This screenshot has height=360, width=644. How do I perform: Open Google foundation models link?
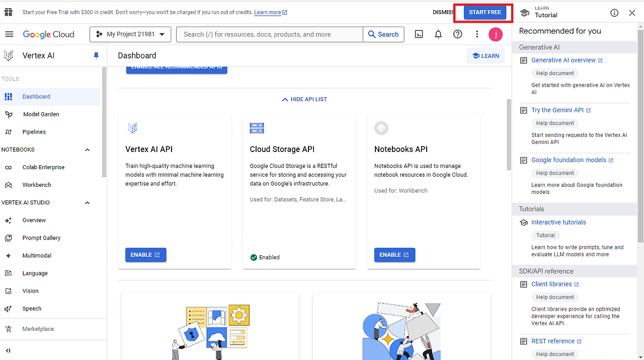pyautogui.click(x=573, y=160)
